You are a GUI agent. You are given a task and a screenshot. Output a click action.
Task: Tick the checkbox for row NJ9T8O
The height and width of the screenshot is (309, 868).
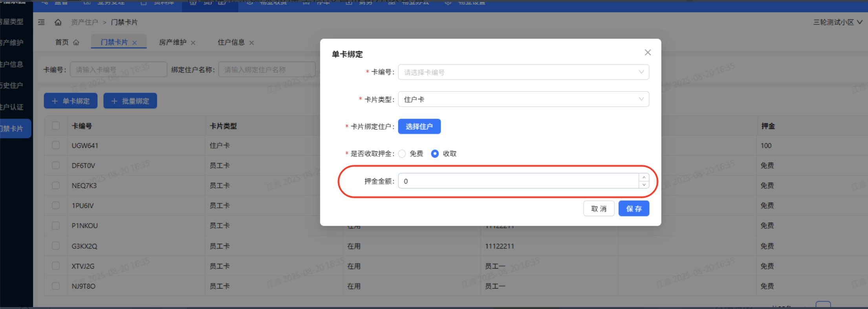56,286
